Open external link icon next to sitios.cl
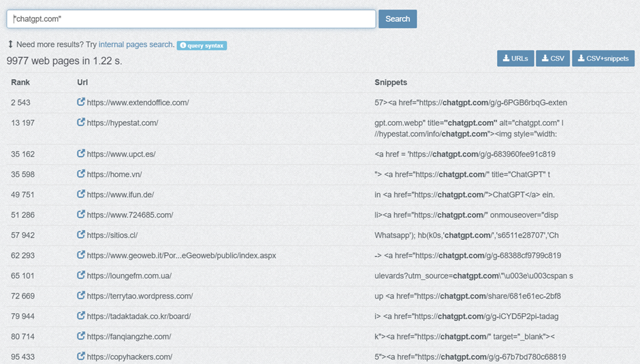The height and width of the screenshot is (364, 640). (x=81, y=235)
